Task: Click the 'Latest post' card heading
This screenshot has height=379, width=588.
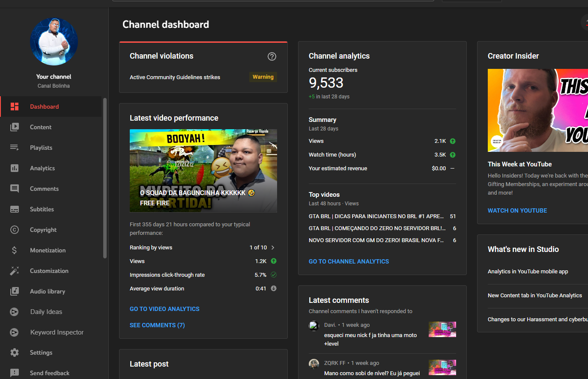Action: coord(149,364)
